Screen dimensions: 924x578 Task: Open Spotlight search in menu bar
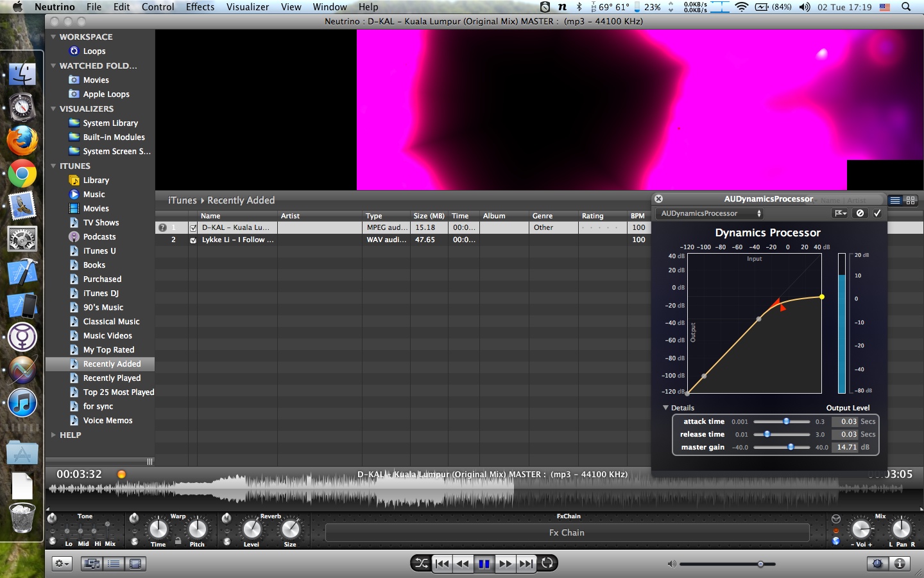[906, 7]
